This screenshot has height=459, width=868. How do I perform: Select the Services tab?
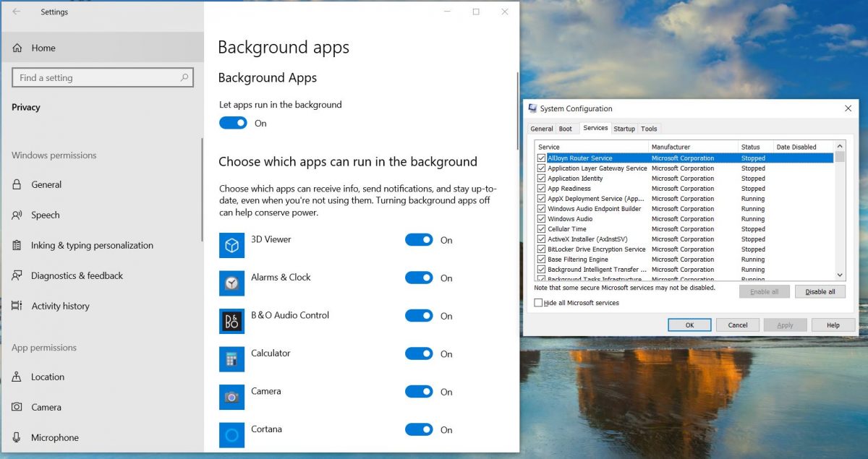(x=595, y=128)
